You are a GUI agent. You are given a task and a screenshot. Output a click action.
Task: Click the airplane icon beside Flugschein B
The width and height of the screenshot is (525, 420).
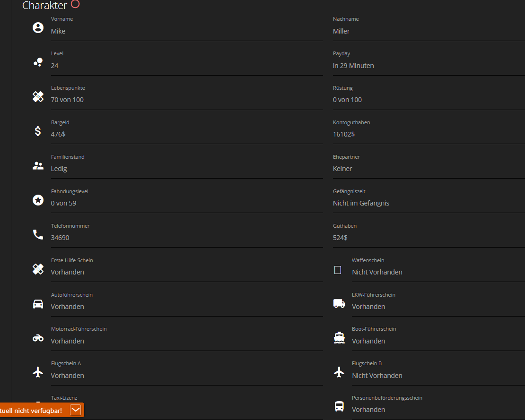point(339,372)
